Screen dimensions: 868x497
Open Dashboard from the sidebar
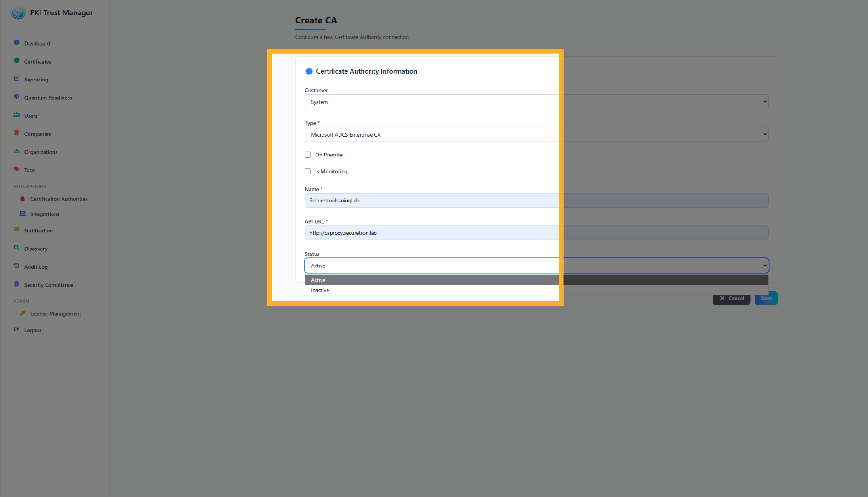37,44
